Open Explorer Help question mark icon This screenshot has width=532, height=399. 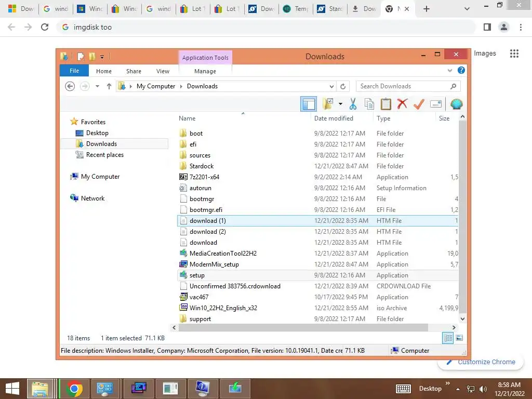tap(461, 70)
